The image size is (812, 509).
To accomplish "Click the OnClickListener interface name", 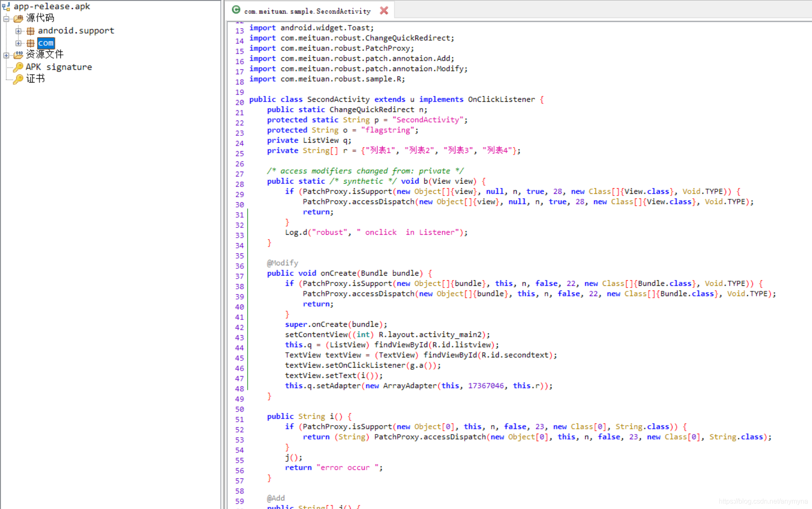I will point(501,99).
